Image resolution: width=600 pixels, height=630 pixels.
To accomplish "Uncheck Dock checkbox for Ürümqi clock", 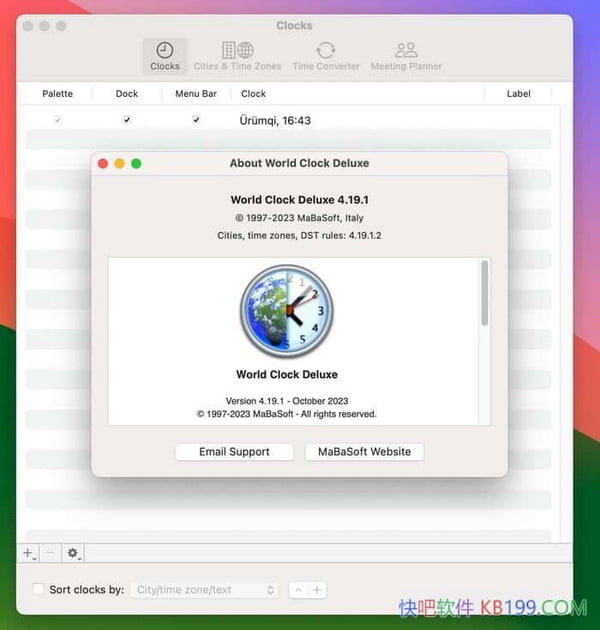I will coord(126,120).
